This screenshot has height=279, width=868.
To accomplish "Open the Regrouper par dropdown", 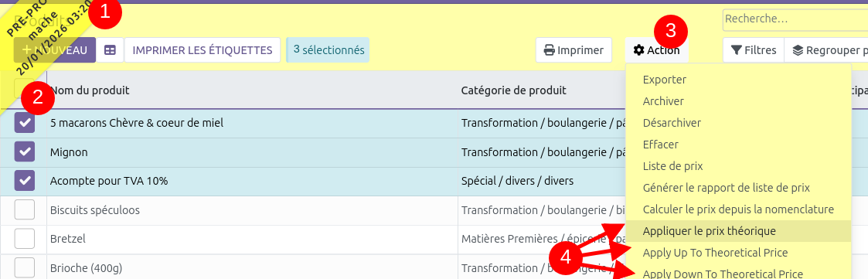I will tap(826, 50).
